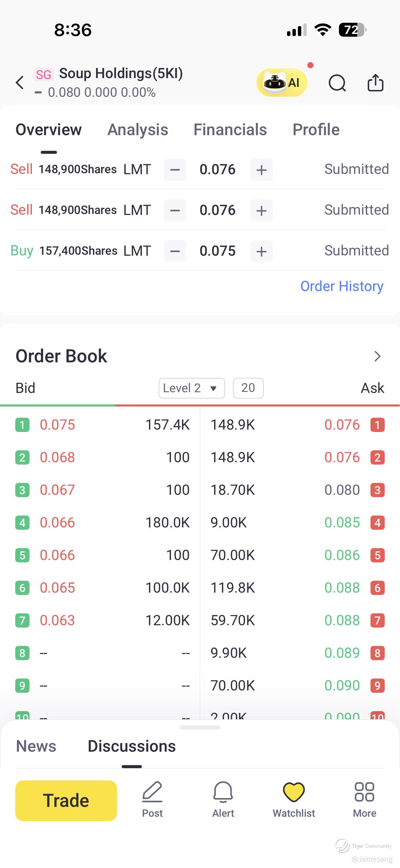Tap the back arrow icon
Screen dimensions: 400x868
tap(20, 83)
